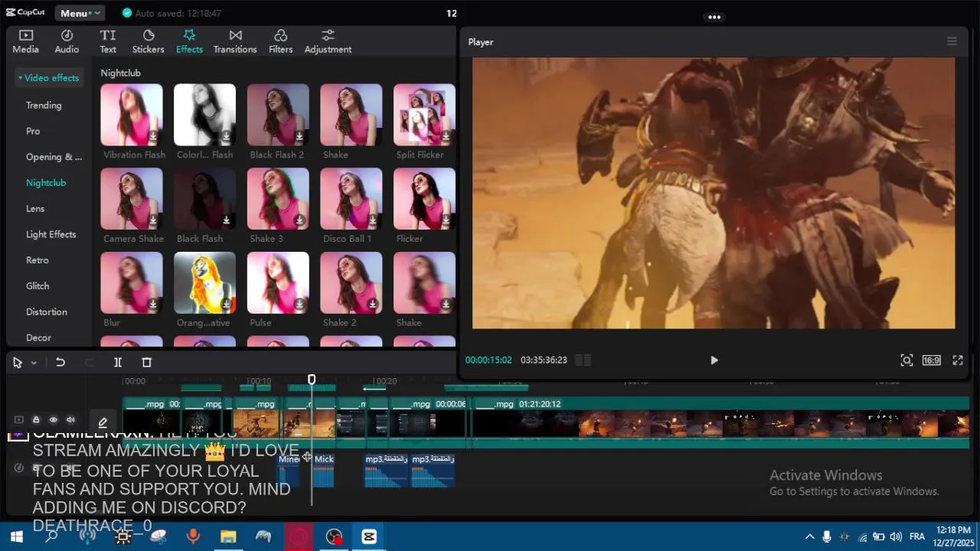
Task: Switch to CapCut on the taskbar
Action: pyautogui.click(x=369, y=536)
